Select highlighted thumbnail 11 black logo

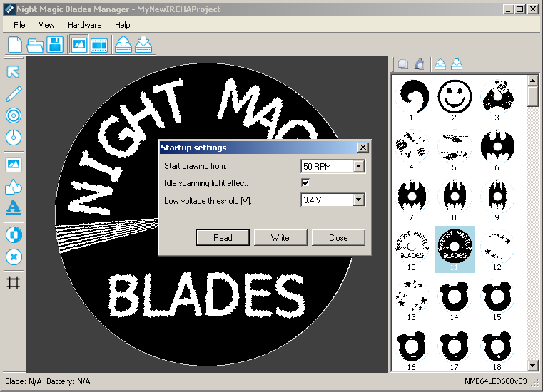[455, 249]
